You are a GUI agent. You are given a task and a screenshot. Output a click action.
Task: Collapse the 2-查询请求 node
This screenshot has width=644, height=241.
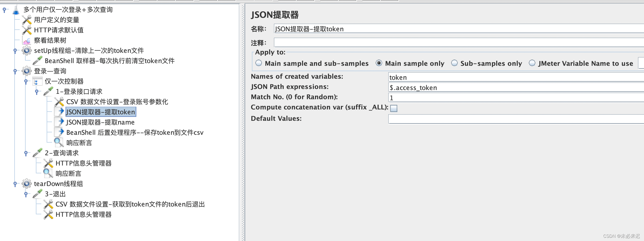26,153
